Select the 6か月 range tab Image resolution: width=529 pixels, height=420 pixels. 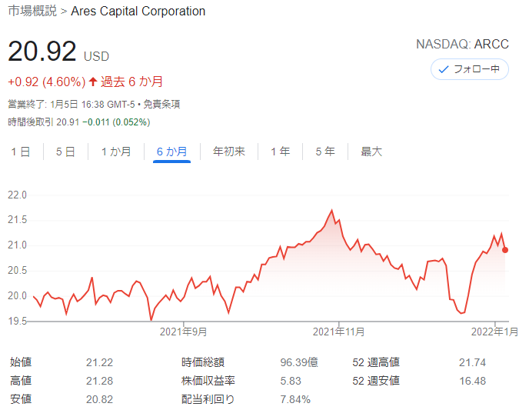pyautogui.click(x=171, y=152)
